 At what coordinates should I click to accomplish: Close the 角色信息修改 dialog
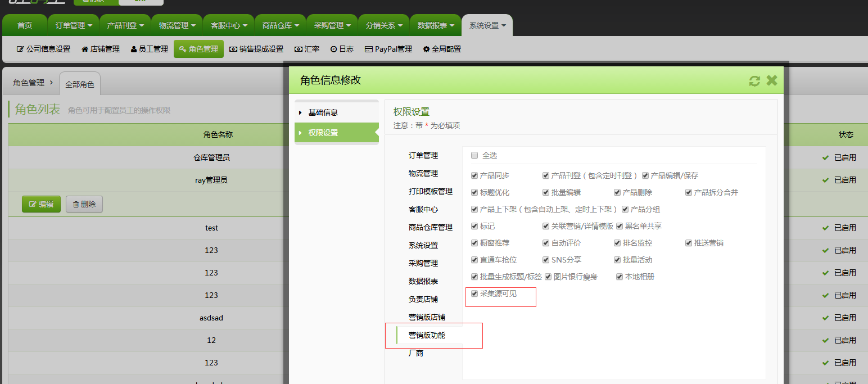[772, 80]
